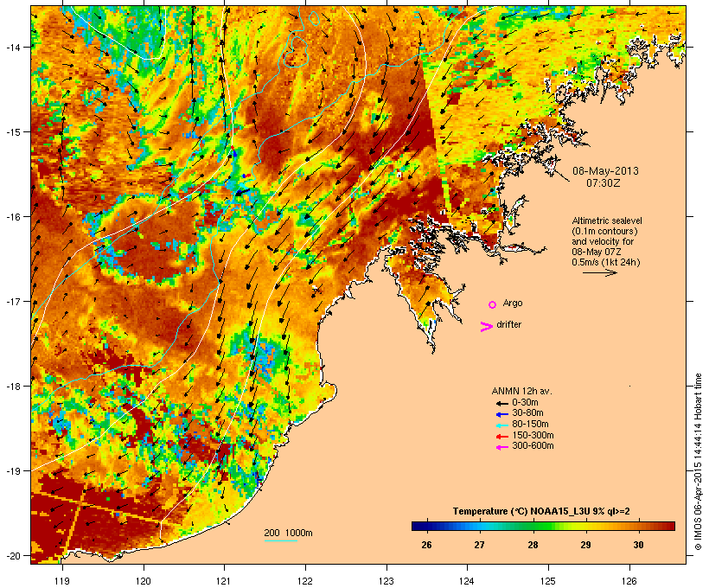Click longitude axis label 120
Viewport: 709px width, 588px height.
(x=144, y=581)
